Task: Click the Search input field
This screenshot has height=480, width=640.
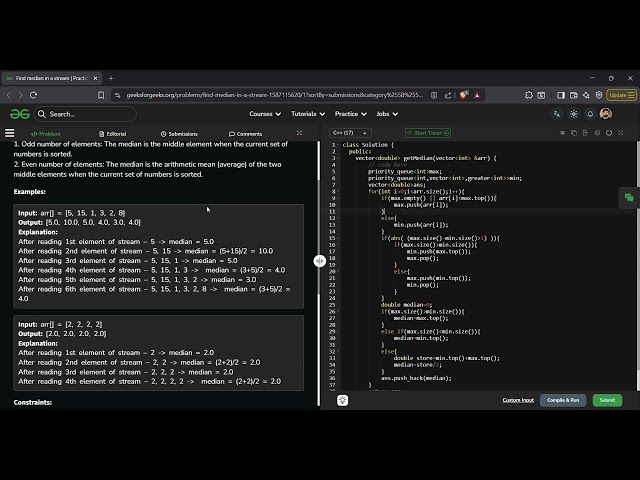Action: click(x=86, y=114)
